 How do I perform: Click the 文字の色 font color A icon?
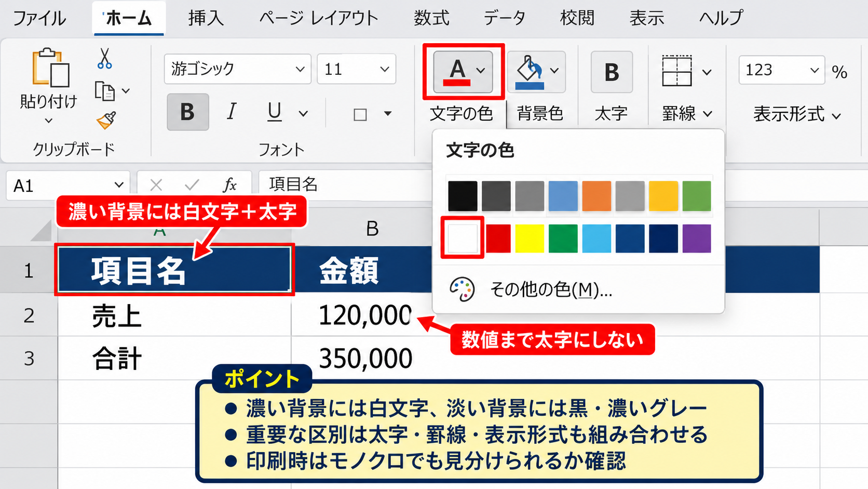pyautogui.click(x=457, y=71)
